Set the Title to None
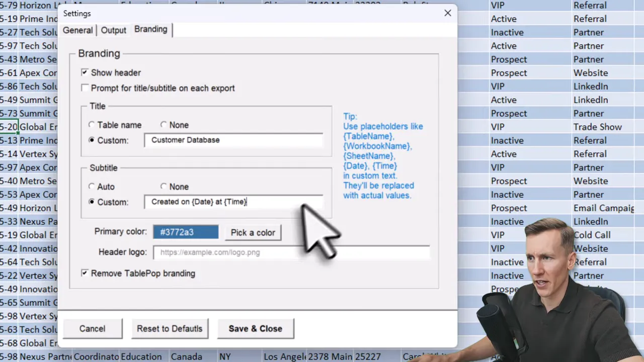This screenshot has width=644, height=362. [164, 125]
